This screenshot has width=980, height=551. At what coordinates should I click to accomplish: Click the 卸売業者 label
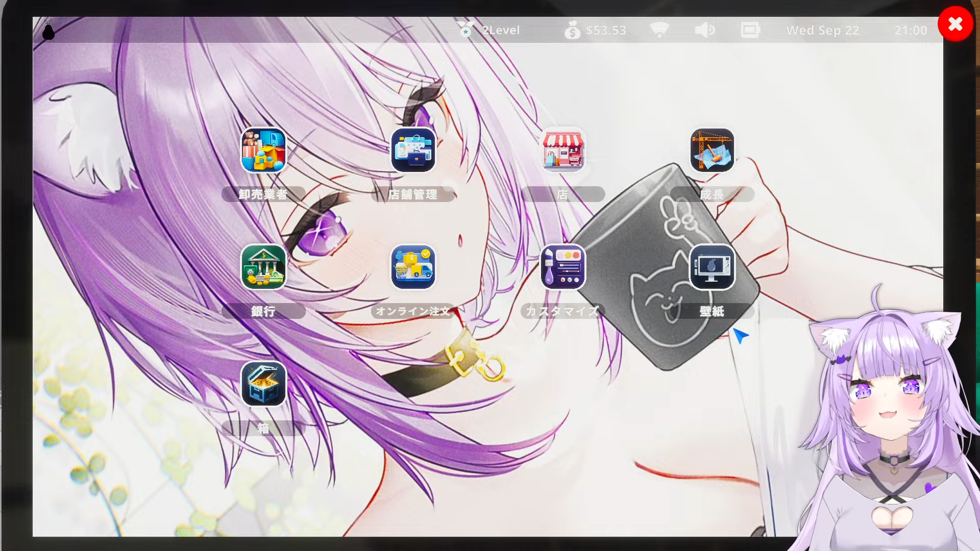[263, 194]
